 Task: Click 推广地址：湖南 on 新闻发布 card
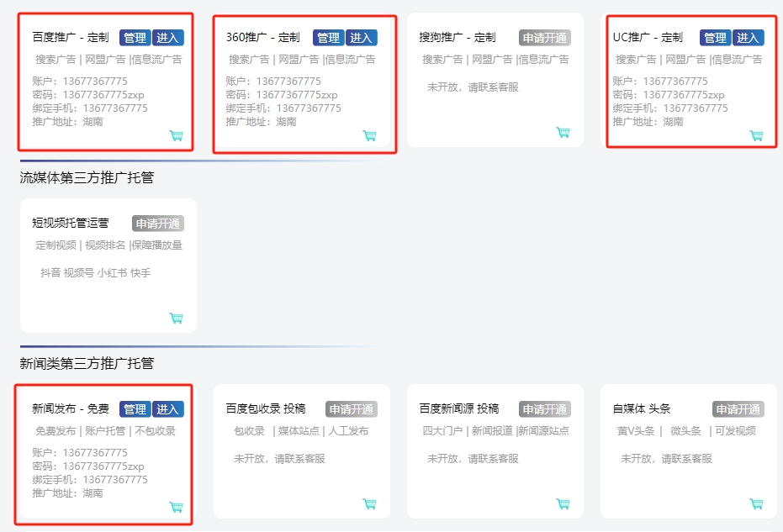(67, 493)
